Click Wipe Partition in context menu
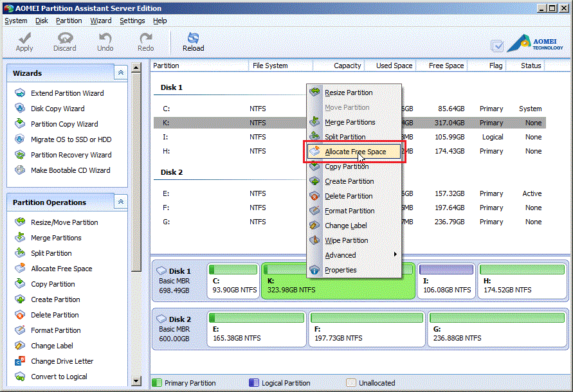This screenshot has height=392, width=573. pos(354,240)
